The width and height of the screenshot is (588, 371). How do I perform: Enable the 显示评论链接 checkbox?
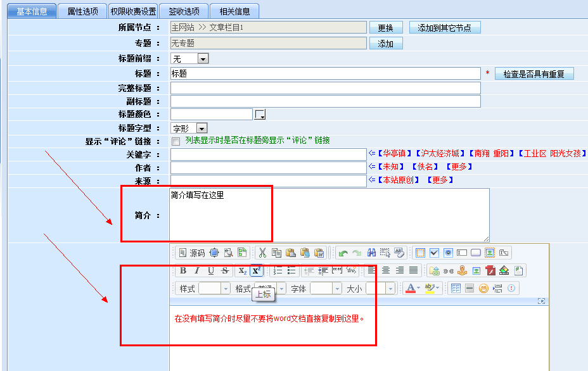(x=176, y=141)
